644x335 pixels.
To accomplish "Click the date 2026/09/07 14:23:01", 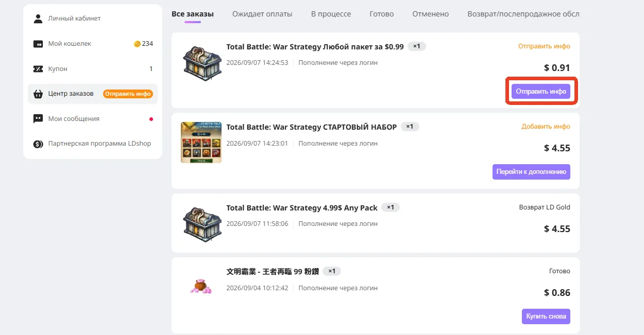I will tap(257, 144).
